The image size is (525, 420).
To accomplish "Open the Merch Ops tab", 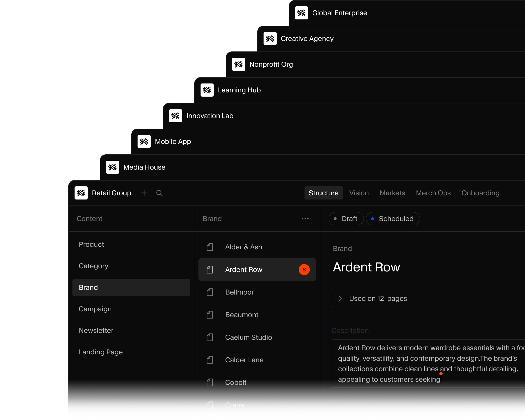I will pyautogui.click(x=433, y=193).
